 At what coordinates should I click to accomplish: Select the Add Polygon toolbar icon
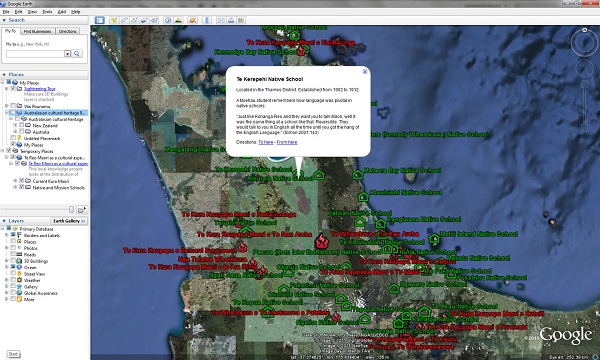tap(124, 20)
